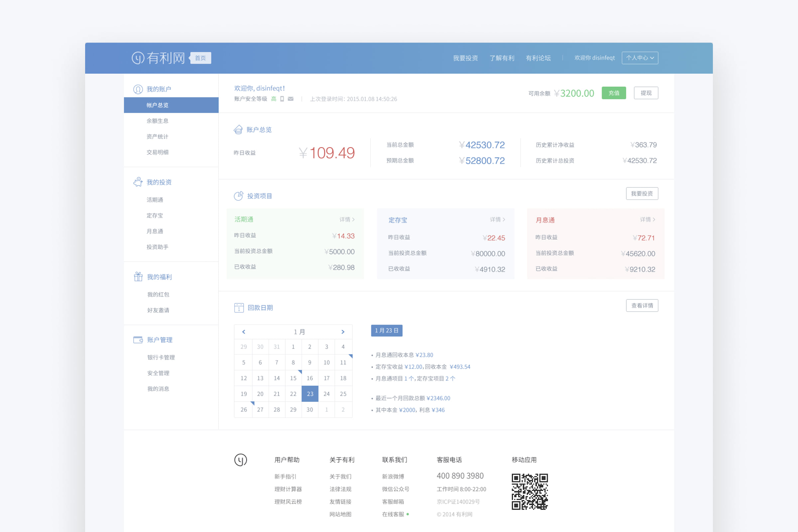Click the gift box 我的福利 icon
This screenshot has width=798, height=532.
(138, 277)
